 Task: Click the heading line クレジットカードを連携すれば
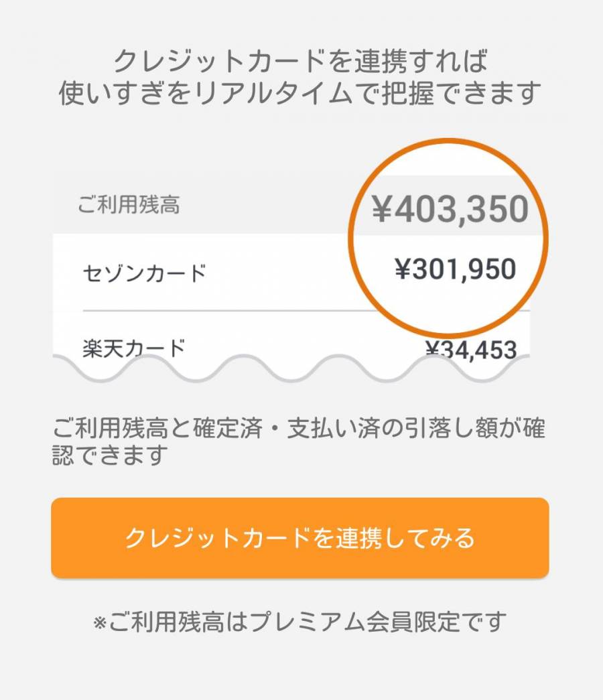299,61
